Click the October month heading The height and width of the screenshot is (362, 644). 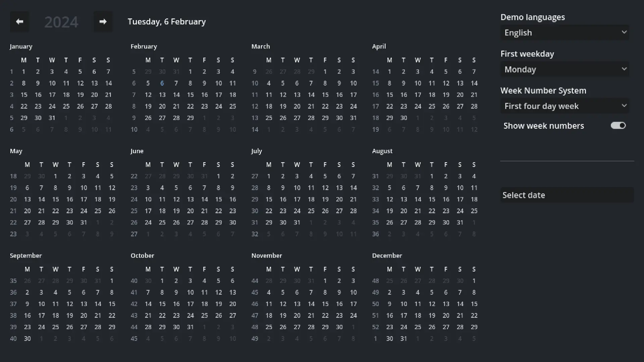(143, 256)
